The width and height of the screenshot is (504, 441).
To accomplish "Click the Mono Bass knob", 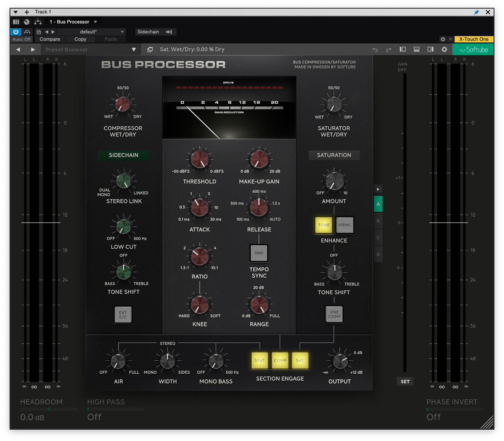I will point(216,361).
